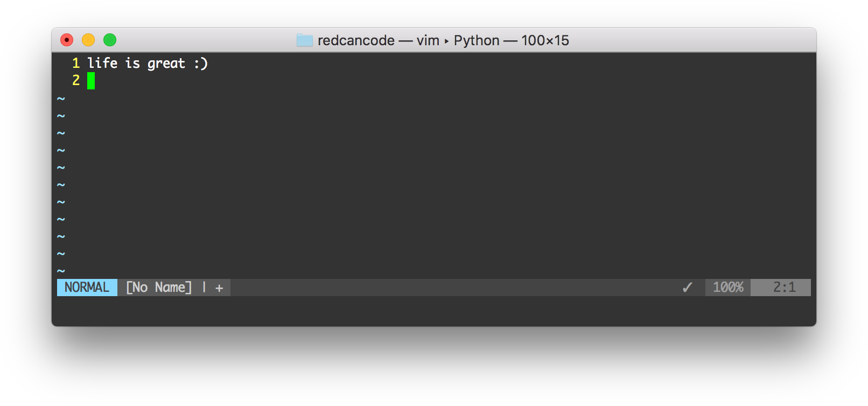Click the green cursor block on line 2
Screen dimensions: 868x406
pos(91,81)
